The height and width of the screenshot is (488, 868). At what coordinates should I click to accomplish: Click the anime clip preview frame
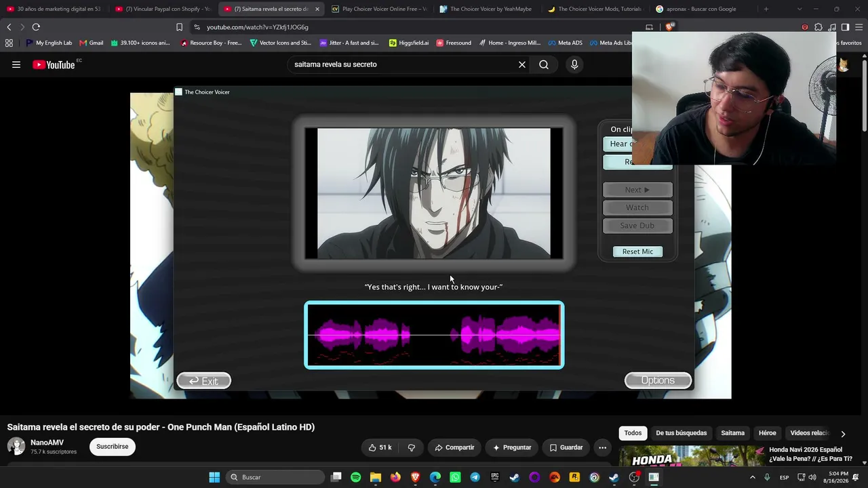point(434,193)
